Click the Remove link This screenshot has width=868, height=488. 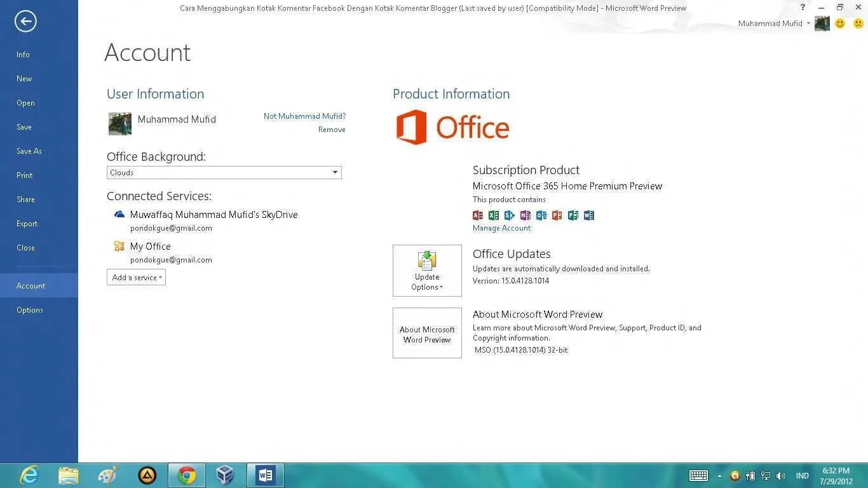click(332, 130)
